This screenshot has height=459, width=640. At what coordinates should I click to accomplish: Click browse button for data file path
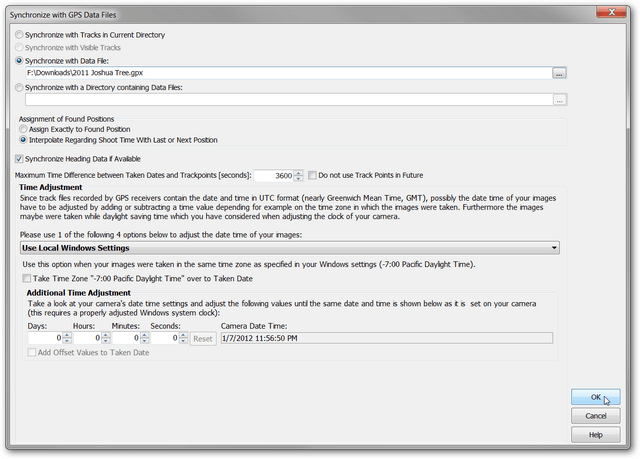click(559, 73)
